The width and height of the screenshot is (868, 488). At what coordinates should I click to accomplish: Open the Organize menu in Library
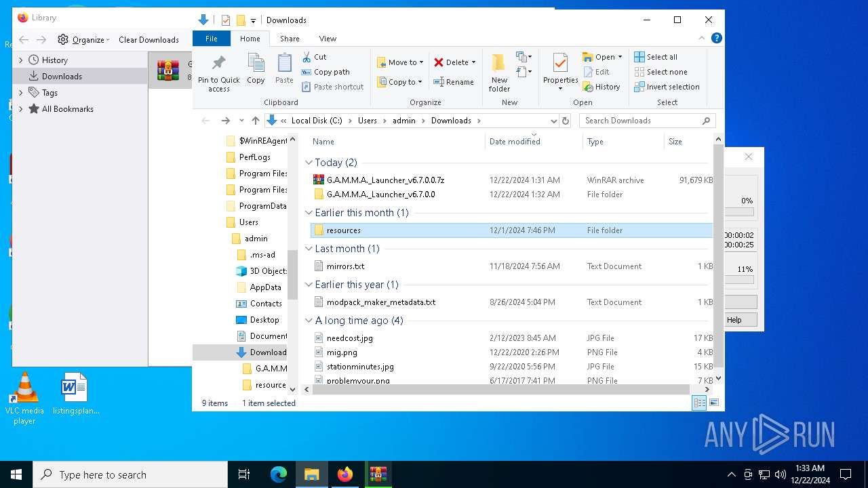(x=83, y=39)
